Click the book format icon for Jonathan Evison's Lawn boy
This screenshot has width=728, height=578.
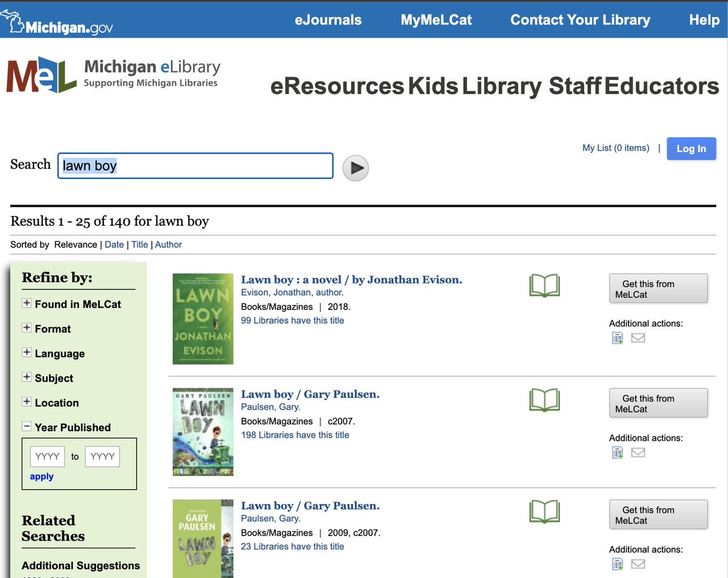(x=544, y=286)
